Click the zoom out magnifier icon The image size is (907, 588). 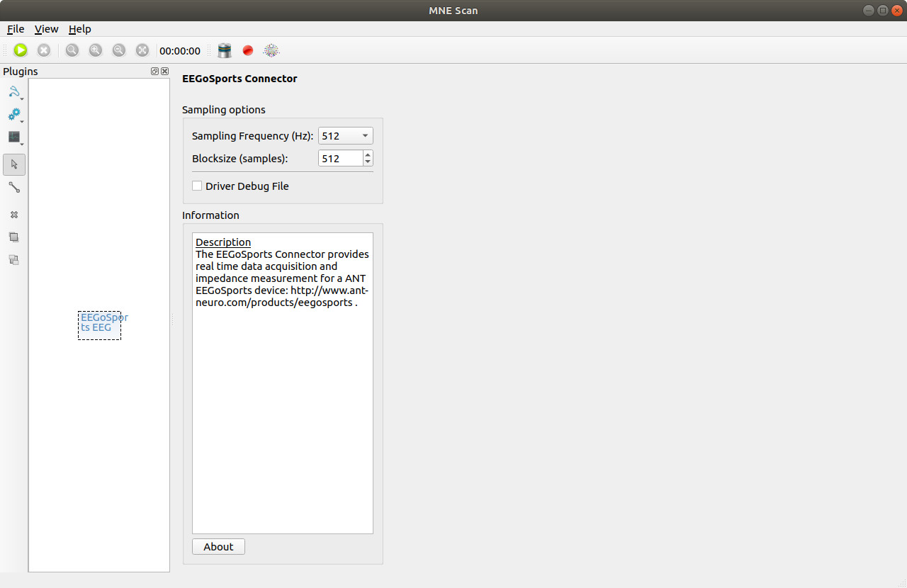click(x=118, y=50)
